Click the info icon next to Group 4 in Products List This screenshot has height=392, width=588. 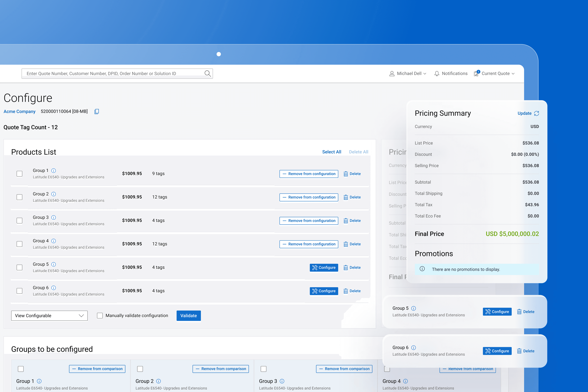[x=54, y=241]
